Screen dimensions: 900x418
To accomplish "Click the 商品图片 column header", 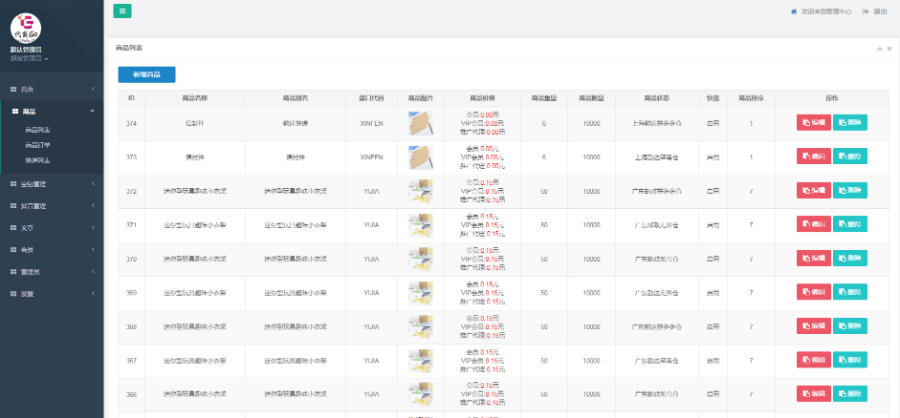I will (x=421, y=98).
